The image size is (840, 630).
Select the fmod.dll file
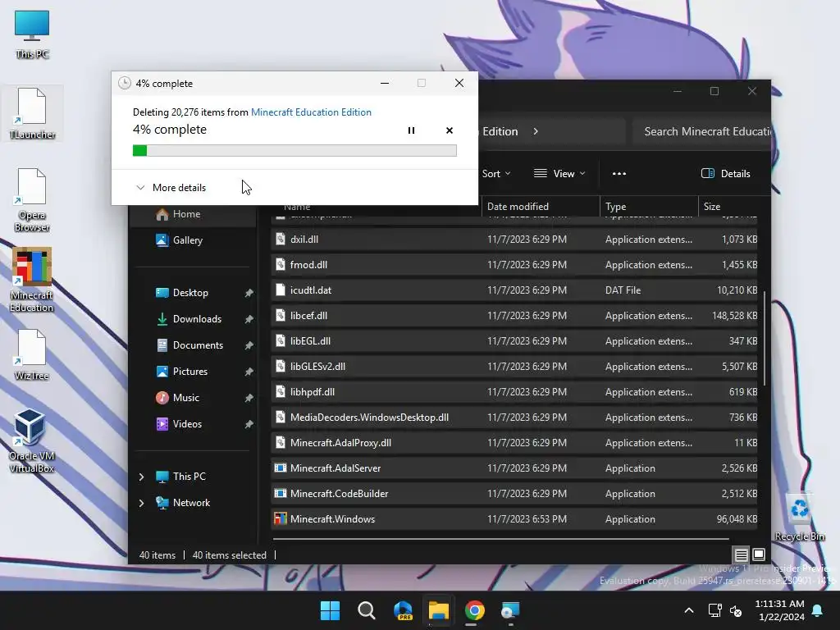(514, 265)
